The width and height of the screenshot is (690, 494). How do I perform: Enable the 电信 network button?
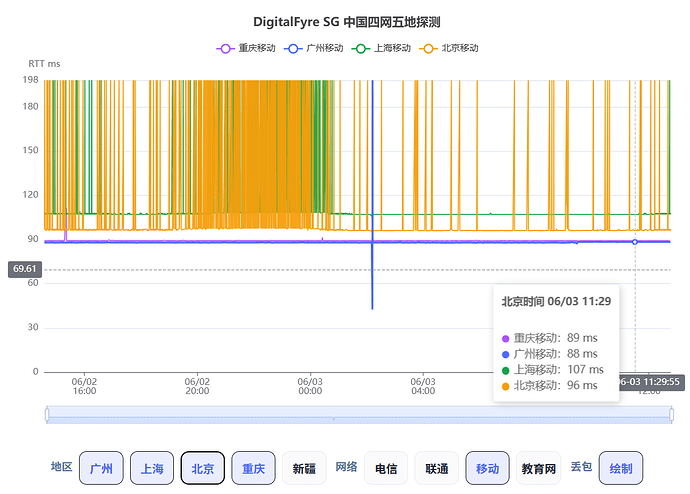386,468
